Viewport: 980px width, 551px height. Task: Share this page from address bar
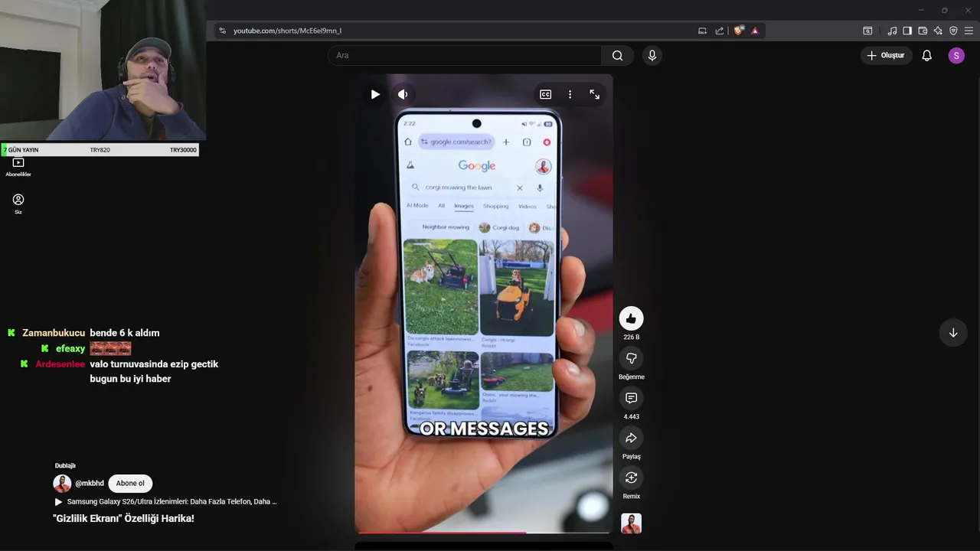point(720,31)
